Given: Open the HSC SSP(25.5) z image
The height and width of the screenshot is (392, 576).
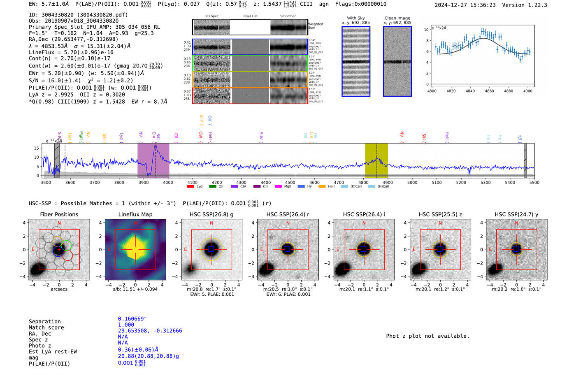Looking at the screenshot, I should click(440, 251).
